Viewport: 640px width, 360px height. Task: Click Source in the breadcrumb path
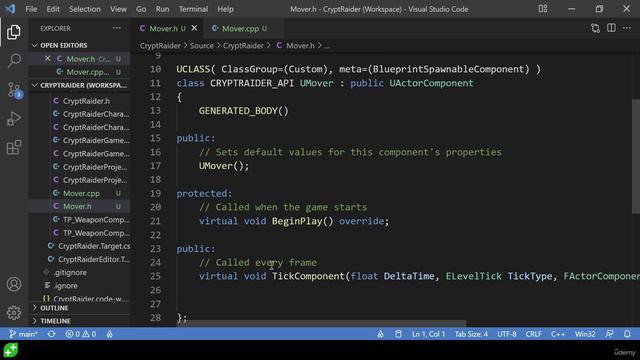point(202,46)
